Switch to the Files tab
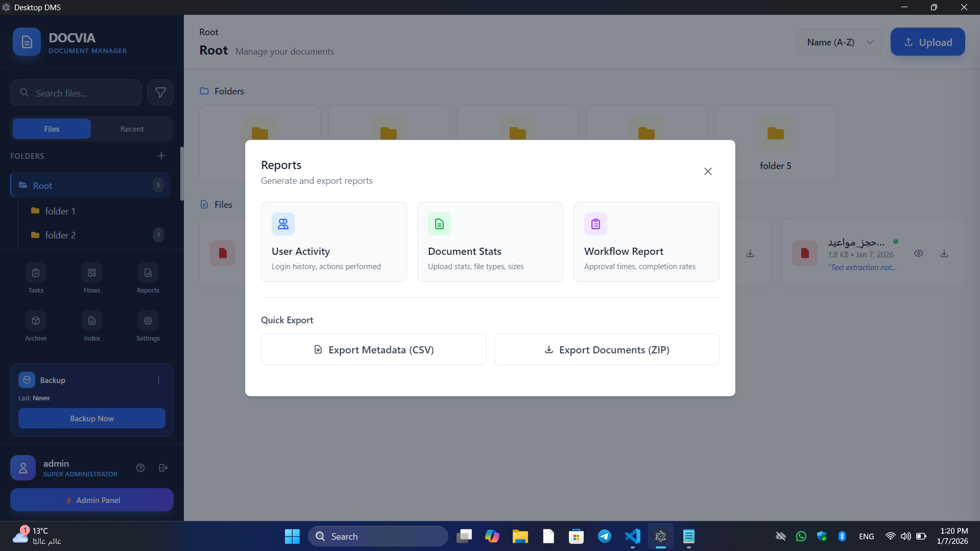The height and width of the screenshot is (551, 980). click(52, 129)
